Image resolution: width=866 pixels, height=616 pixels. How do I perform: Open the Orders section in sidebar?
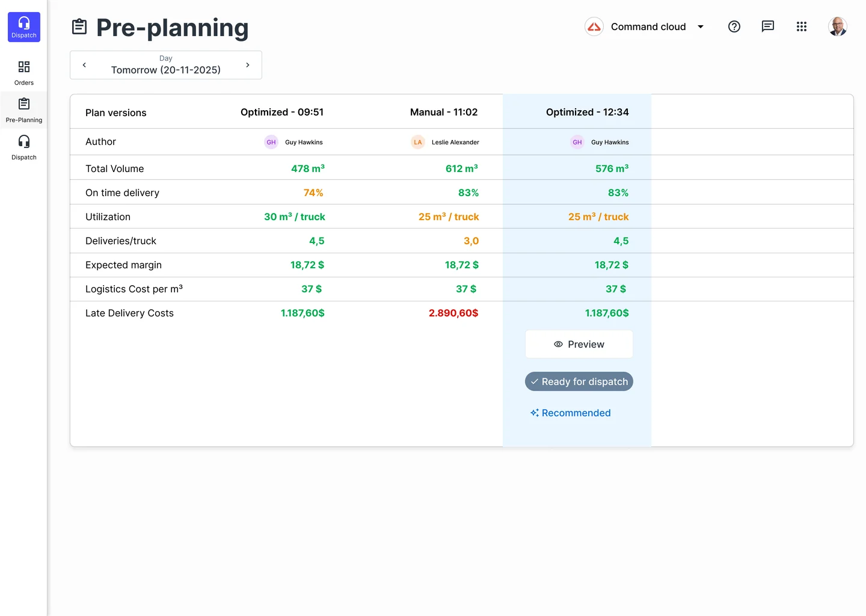[x=24, y=73]
